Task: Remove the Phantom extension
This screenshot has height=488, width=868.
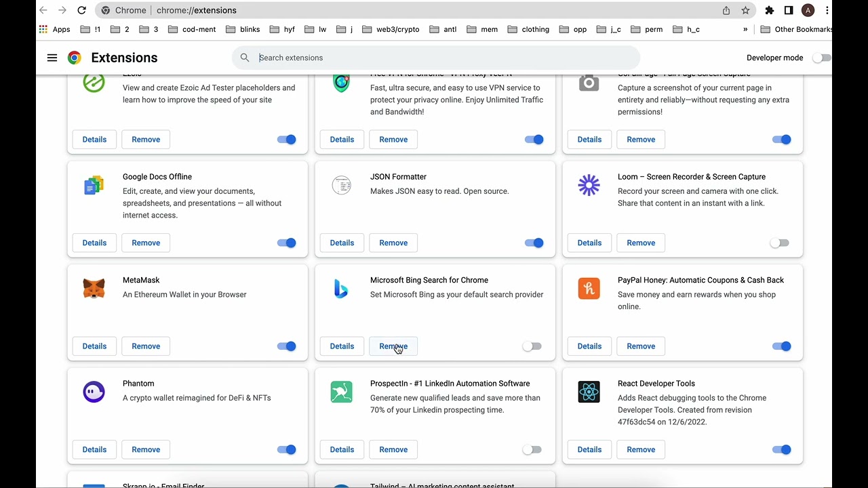Action: tap(146, 449)
